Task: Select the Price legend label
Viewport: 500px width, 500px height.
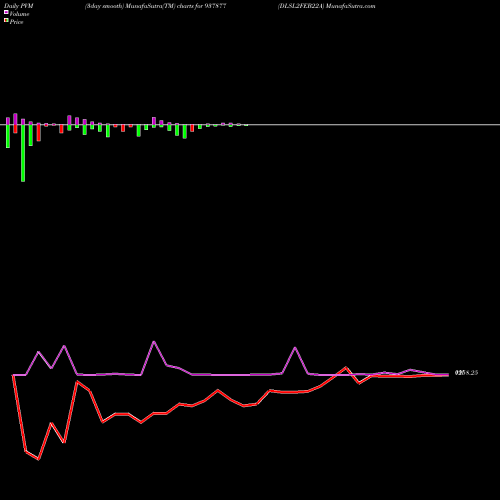Action: [x=16, y=22]
